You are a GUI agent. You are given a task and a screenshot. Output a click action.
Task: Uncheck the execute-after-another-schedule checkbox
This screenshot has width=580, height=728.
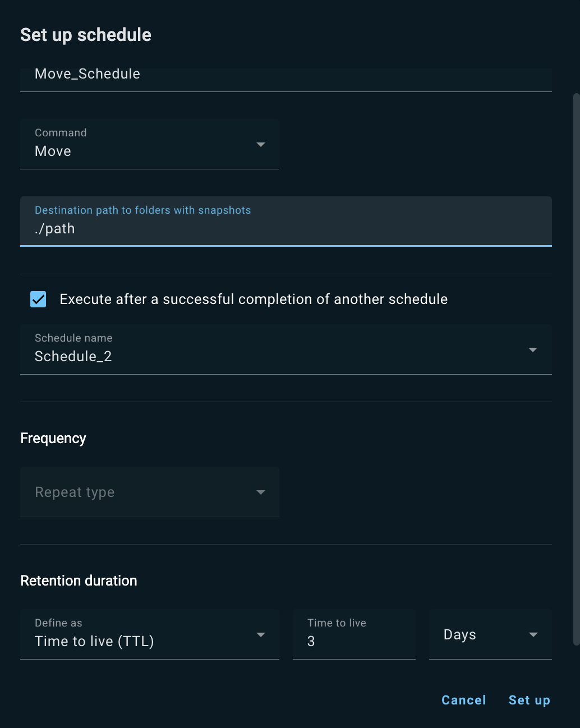(x=39, y=299)
